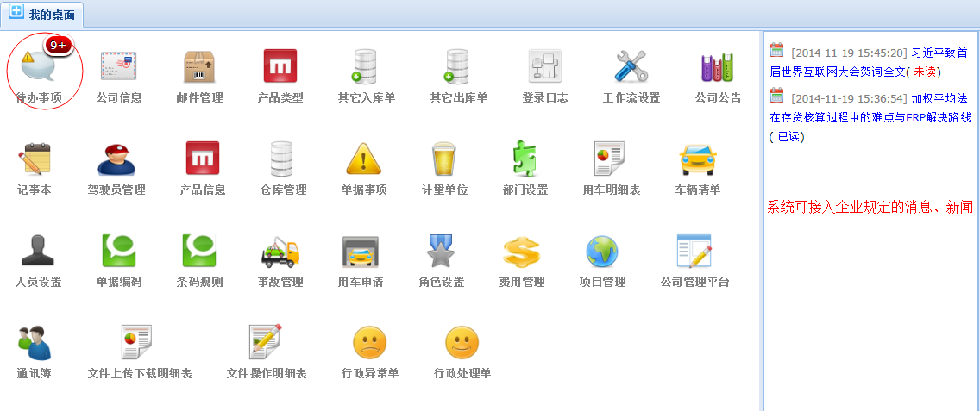
Task: Open 车辆清单 vehicle list icon
Action: [x=697, y=159]
